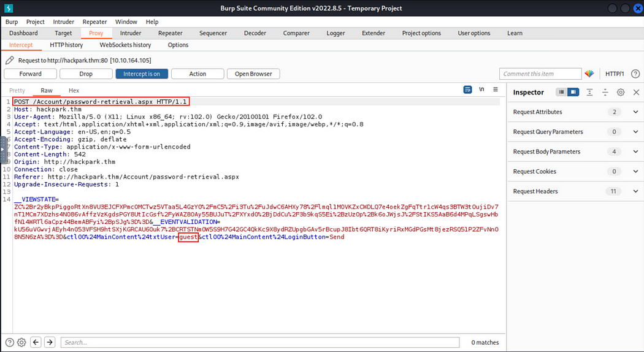This screenshot has height=352, width=644.
Task: Expand Request Attributes section
Action: click(635, 112)
